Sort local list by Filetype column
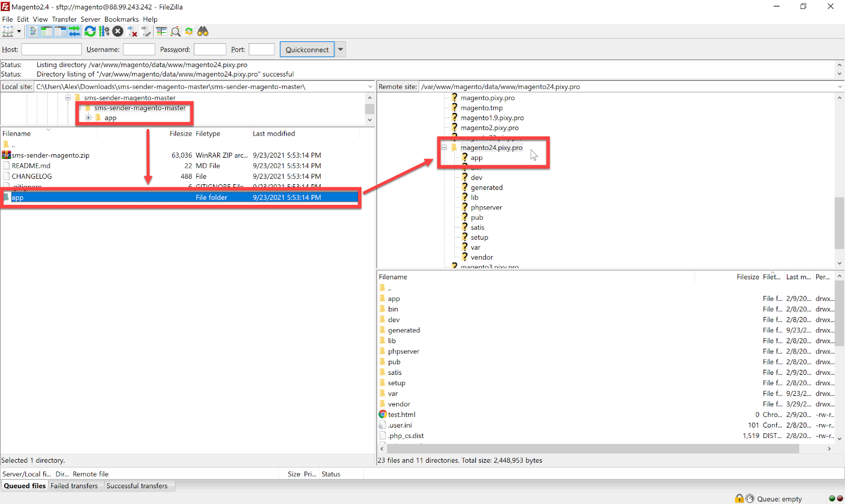This screenshot has height=504, width=845. click(208, 134)
